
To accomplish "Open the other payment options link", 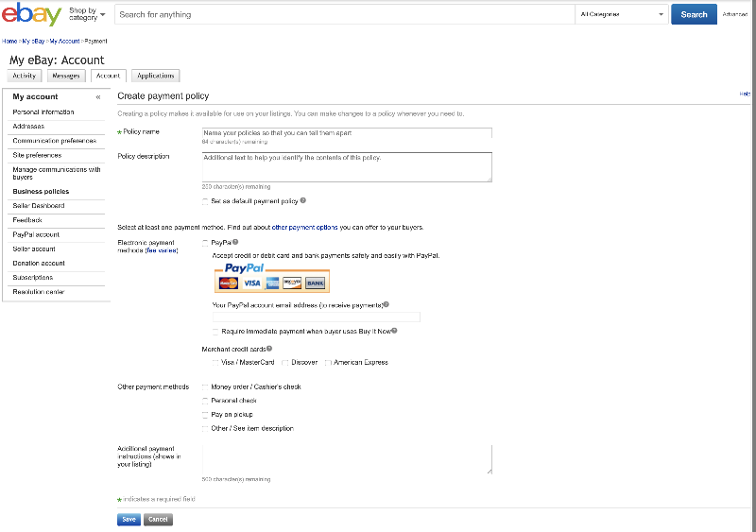I will pos(304,227).
